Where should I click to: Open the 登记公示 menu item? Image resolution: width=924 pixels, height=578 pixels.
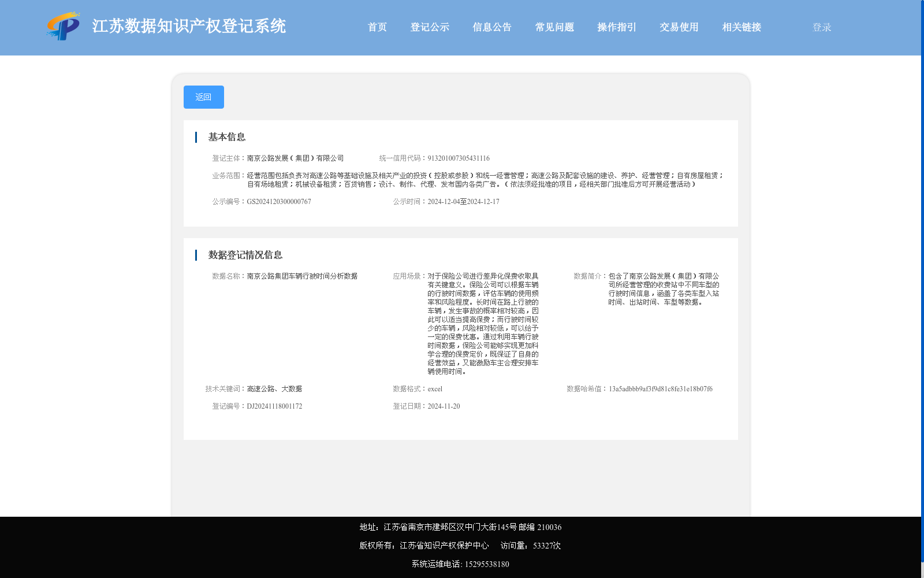tap(430, 27)
